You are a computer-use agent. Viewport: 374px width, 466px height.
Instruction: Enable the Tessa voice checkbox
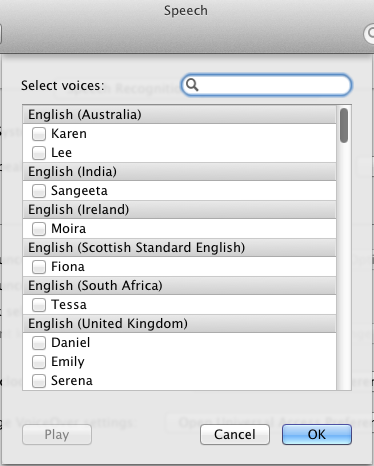click(39, 305)
